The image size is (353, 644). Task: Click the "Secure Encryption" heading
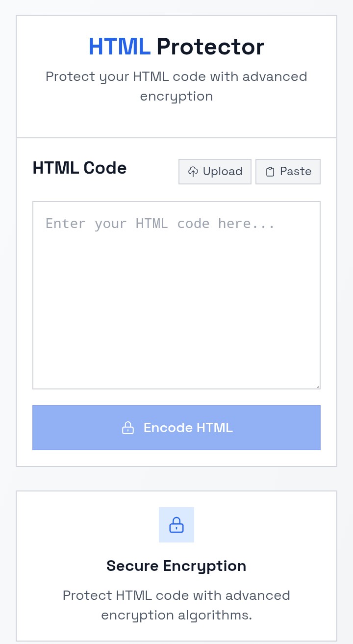176,566
